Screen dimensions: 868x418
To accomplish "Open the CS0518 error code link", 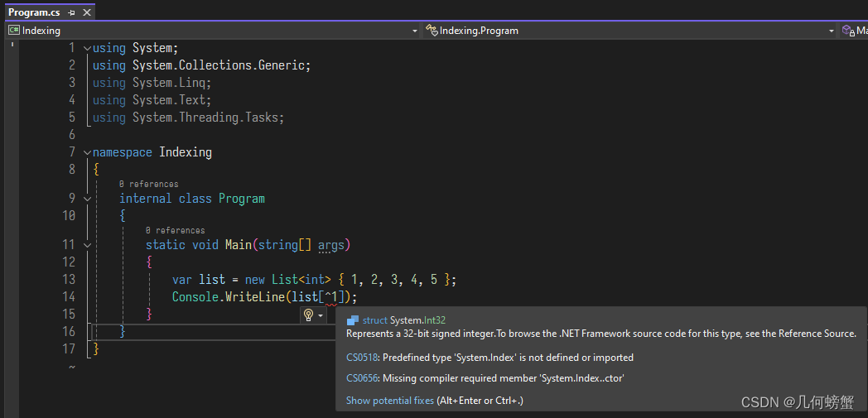I will 362,358.
